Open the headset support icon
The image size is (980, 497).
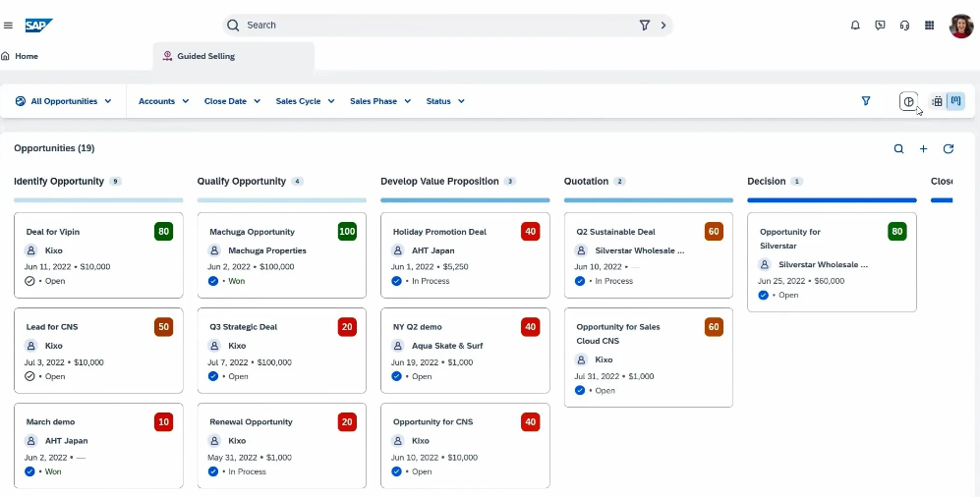(x=904, y=26)
